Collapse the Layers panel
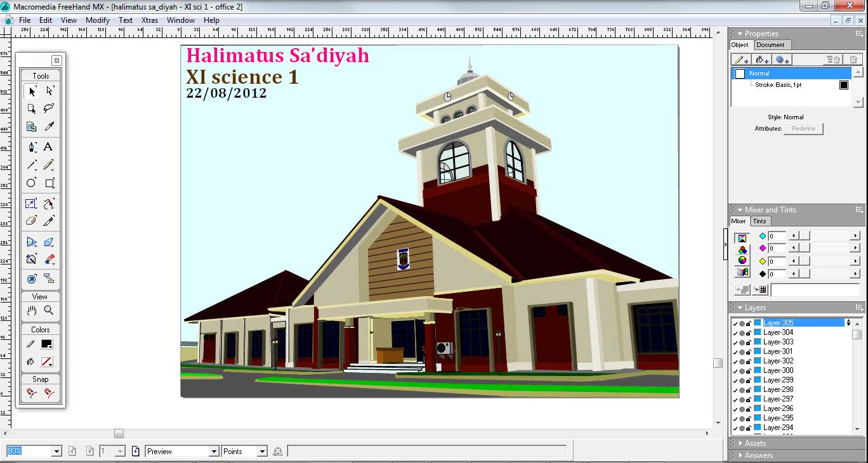Screen dimensions: 868x463 740,308
